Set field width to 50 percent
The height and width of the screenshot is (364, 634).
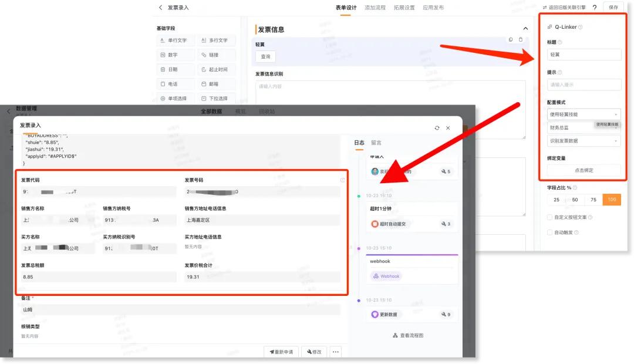[575, 200]
